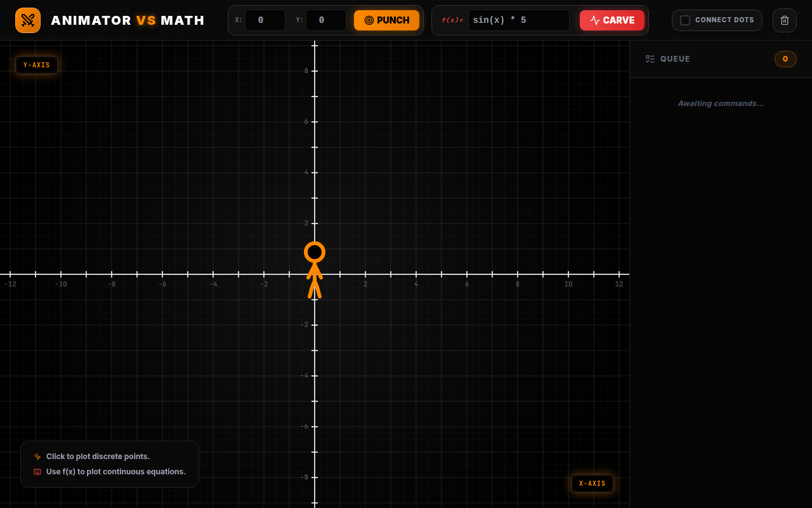Click the x-axis tick label -10
The image size is (812, 508).
point(61,284)
